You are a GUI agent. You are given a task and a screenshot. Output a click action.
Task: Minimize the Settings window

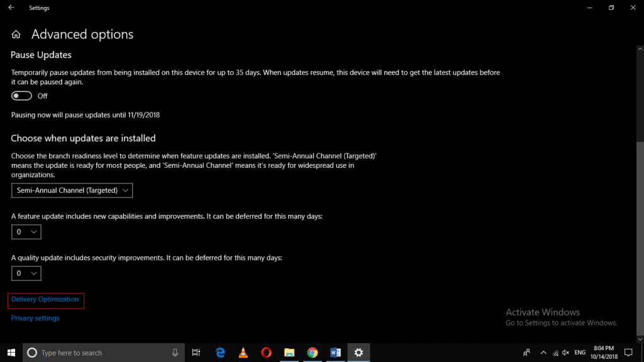click(x=590, y=8)
